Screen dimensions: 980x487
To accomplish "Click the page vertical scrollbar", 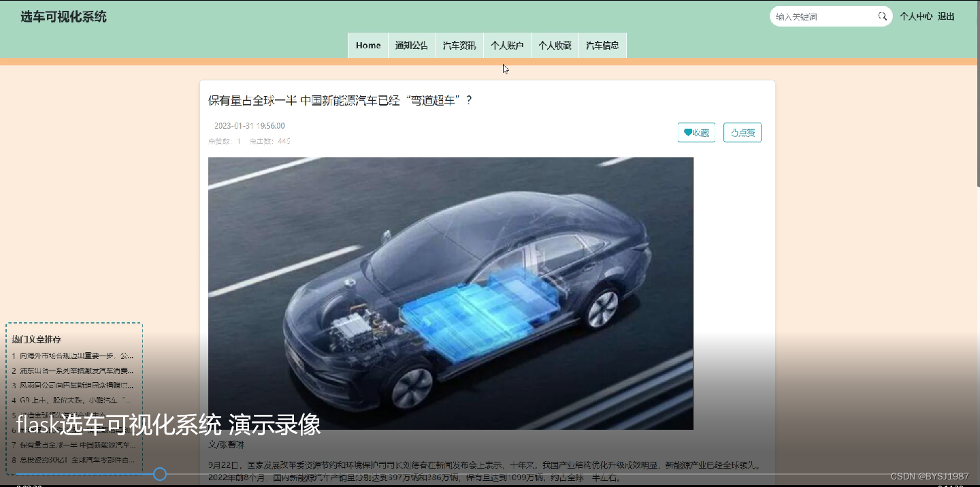I will click(x=977, y=95).
